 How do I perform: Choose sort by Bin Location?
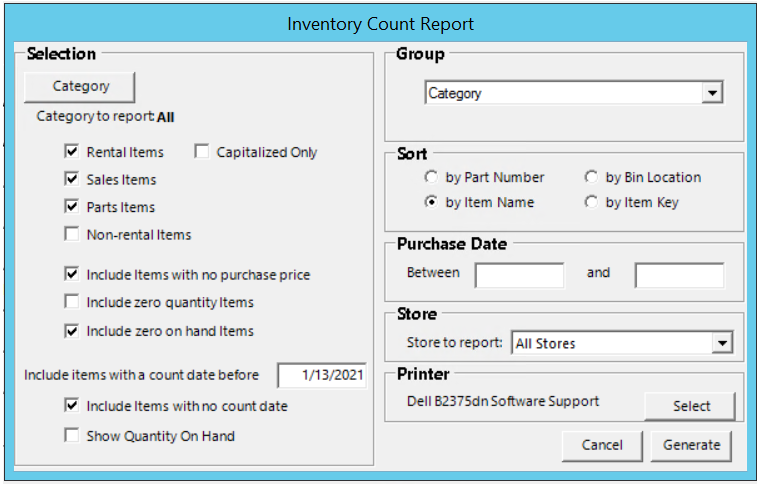click(x=591, y=177)
